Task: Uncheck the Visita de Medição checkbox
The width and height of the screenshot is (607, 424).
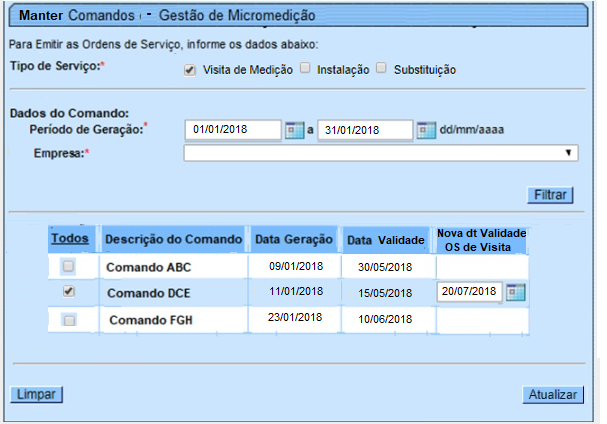Action: coord(189,70)
